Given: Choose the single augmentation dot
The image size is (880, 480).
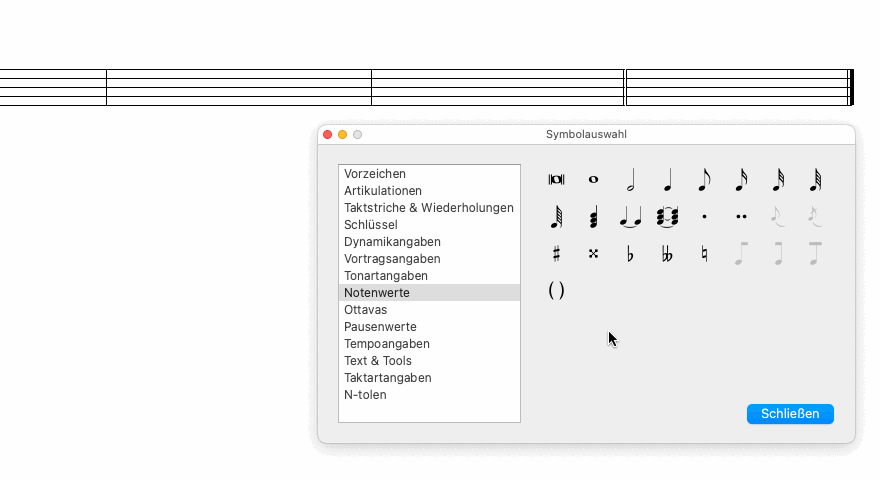Looking at the screenshot, I should tap(704, 216).
